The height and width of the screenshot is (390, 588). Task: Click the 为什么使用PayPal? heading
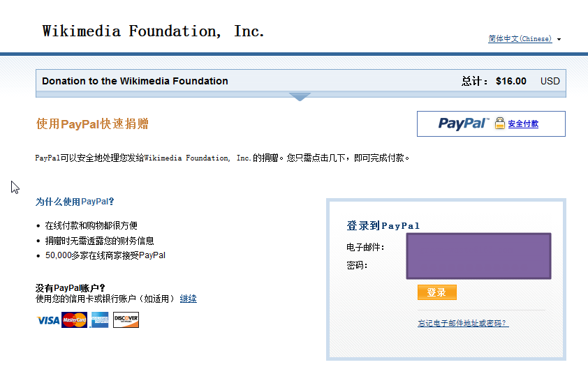[75, 202]
